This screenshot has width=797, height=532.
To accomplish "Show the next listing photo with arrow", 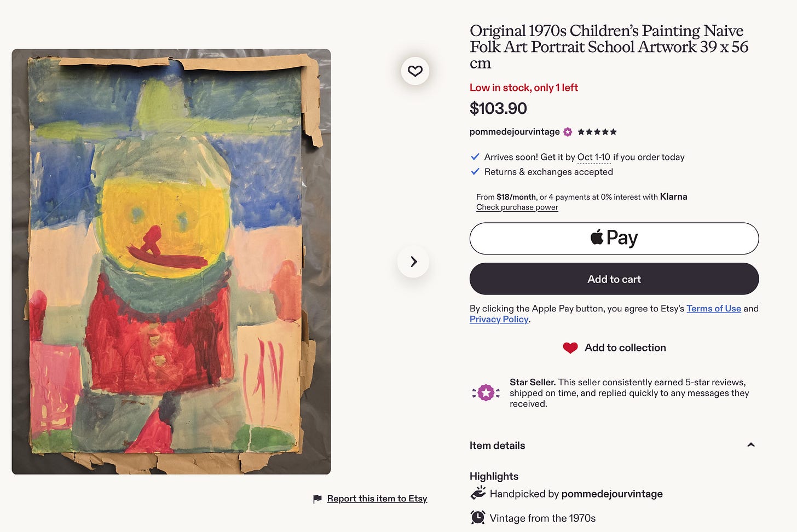I will coord(413,262).
